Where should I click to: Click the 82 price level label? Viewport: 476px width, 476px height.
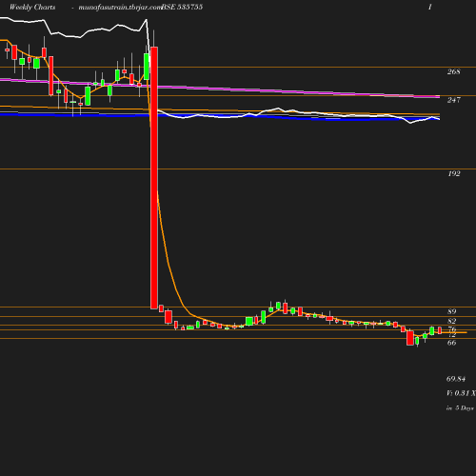coord(452,321)
